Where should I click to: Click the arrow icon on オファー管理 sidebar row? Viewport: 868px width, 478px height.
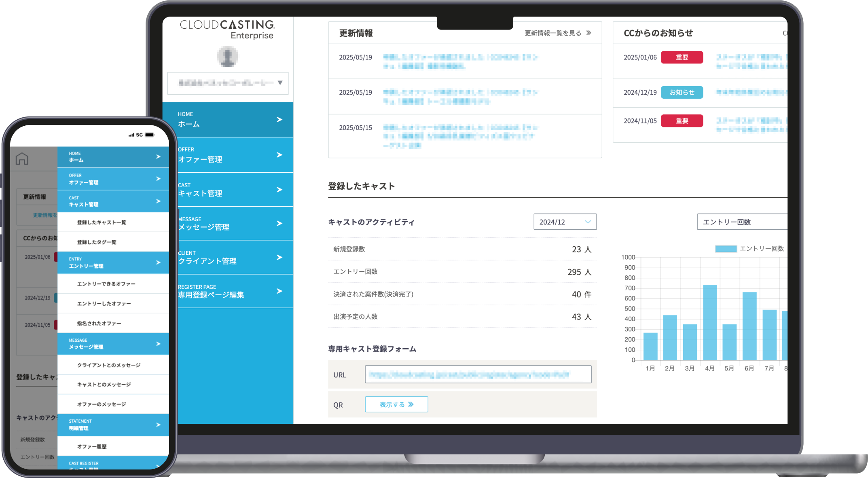click(279, 155)
